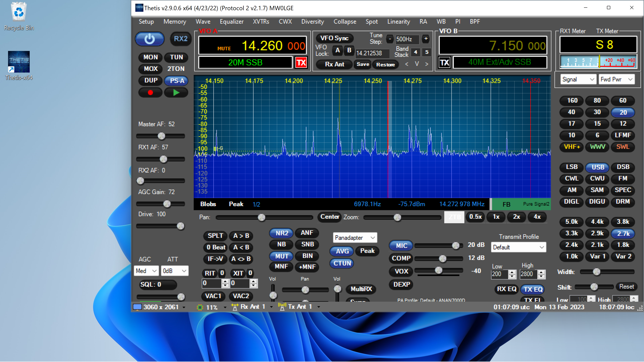Open the Panadapter display mode dropdown
This screenshot has width=644, height=362.
(x=355, y=238)
